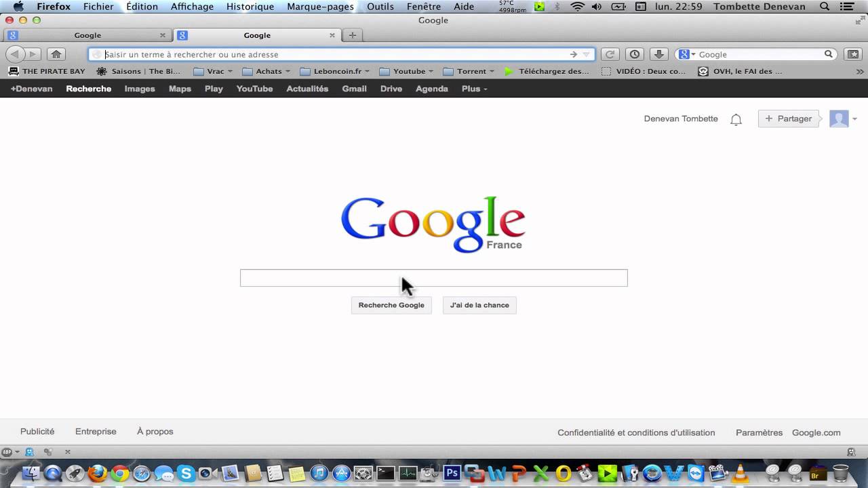868x488 pixels.
Task: Open the Trash in the dock
Action: point(840,473)
